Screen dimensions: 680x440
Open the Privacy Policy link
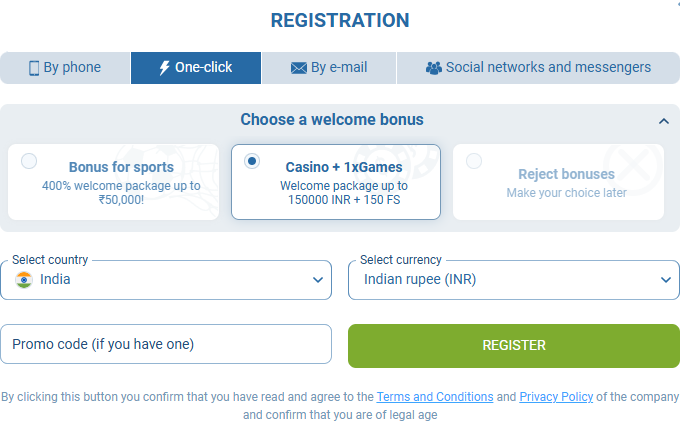click(556, 397)
